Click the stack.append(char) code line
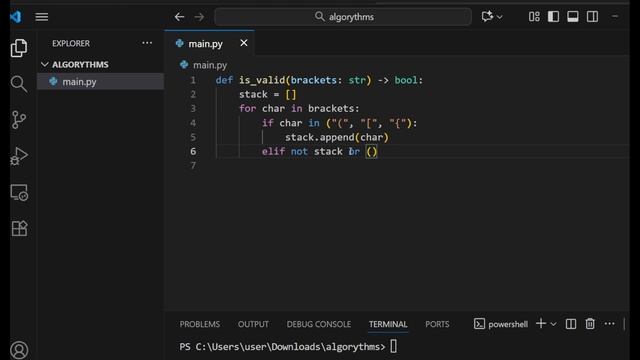The width and height of the screenshot is (640, 360). click(337, 137)
